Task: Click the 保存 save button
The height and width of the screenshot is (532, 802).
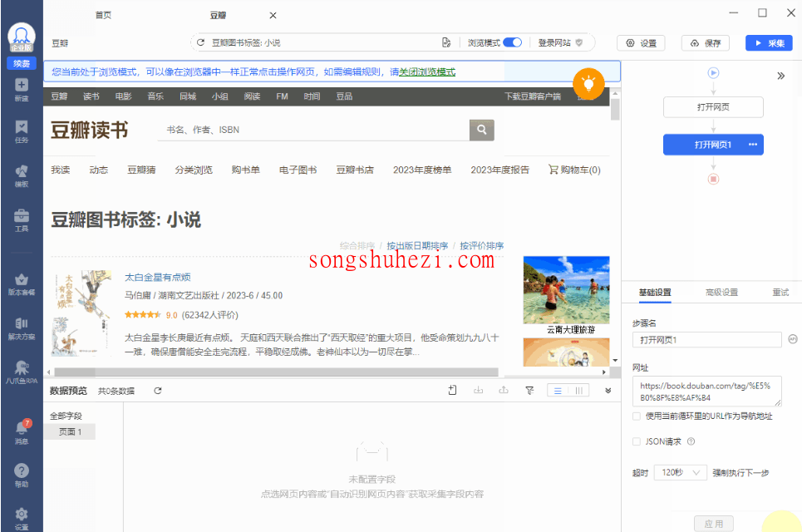Action: pos(706,43)
